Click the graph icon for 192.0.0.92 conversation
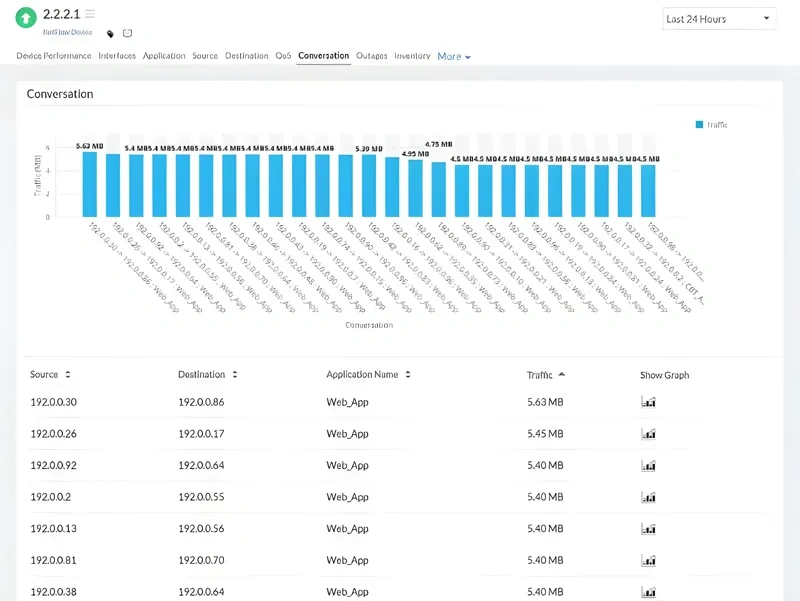Screen dimensions: 800x601 pyautogui.click(x=647, y=465)
